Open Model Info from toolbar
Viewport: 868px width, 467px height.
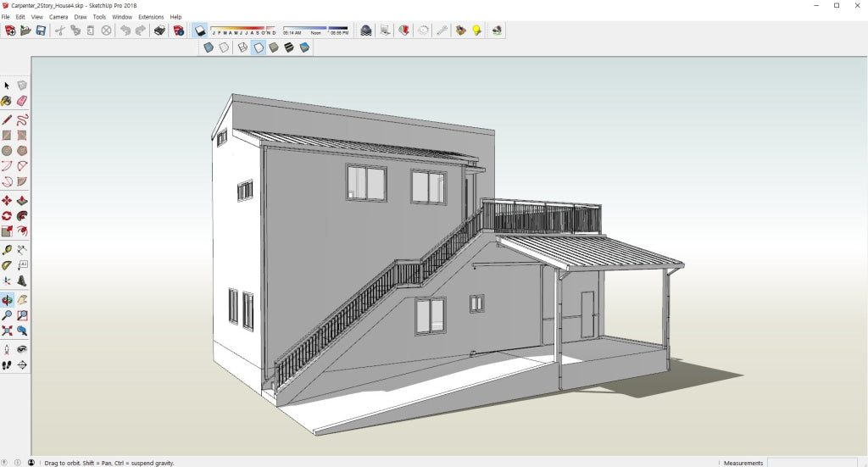pyautogui.click(x=178, y=31)
